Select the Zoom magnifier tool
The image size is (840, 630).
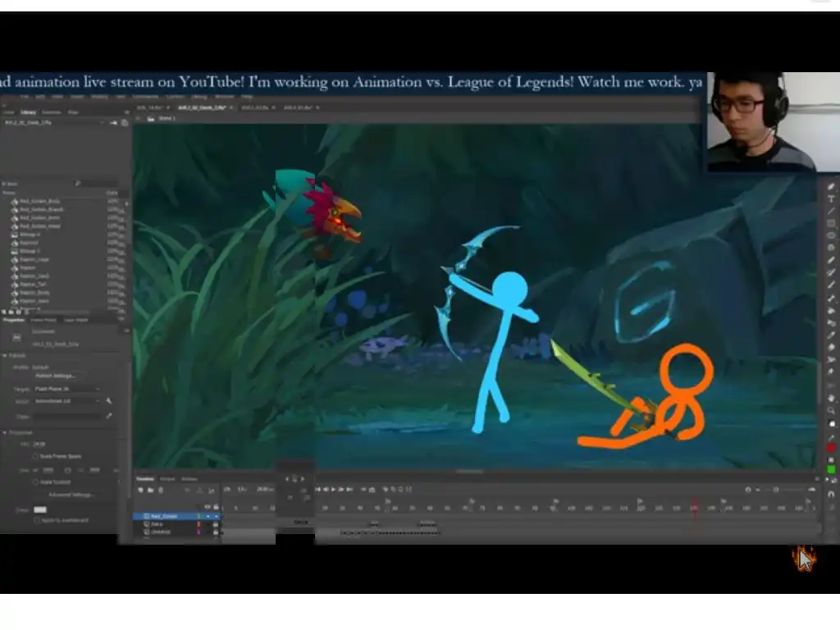(x=831, y=411)
